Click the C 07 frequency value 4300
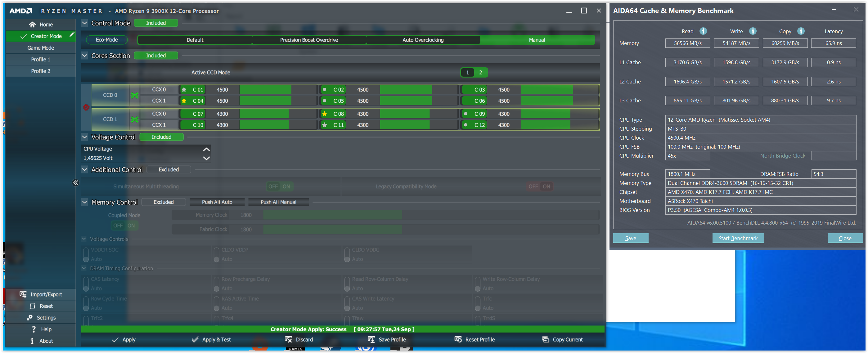 click(222, 114)
